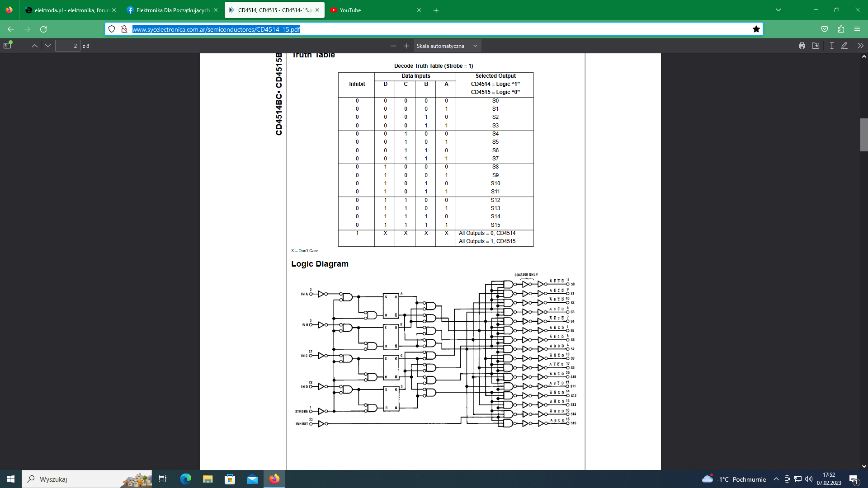Screen dimensions: 868x488
Task: Click the S15 row in truth table
Action: pyautogui.click(x=436, y=225)
